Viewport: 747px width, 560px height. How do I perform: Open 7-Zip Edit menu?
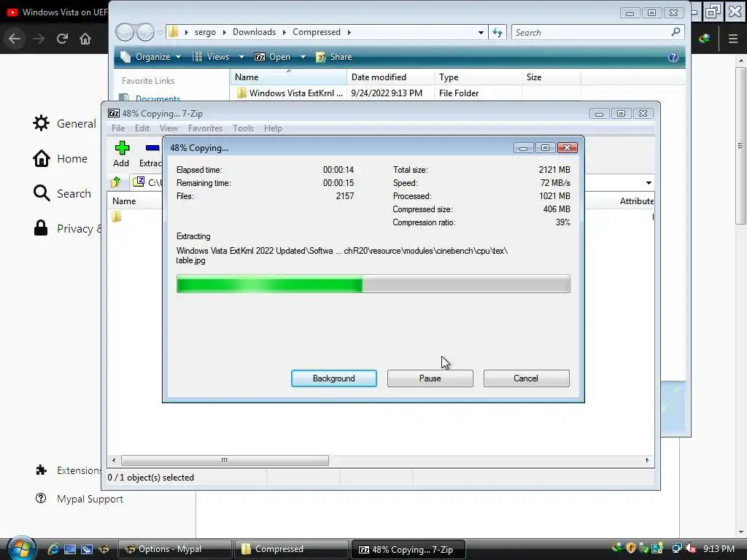click(x=142, y=128)
